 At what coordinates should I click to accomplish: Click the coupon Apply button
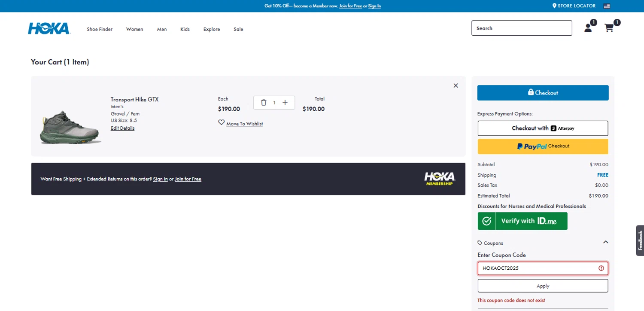pos(543,286)
